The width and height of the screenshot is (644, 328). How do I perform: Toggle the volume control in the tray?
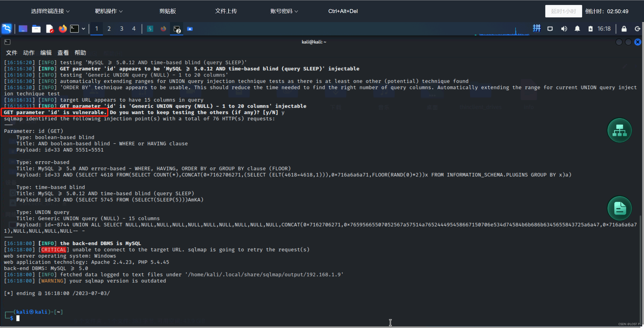564,29
